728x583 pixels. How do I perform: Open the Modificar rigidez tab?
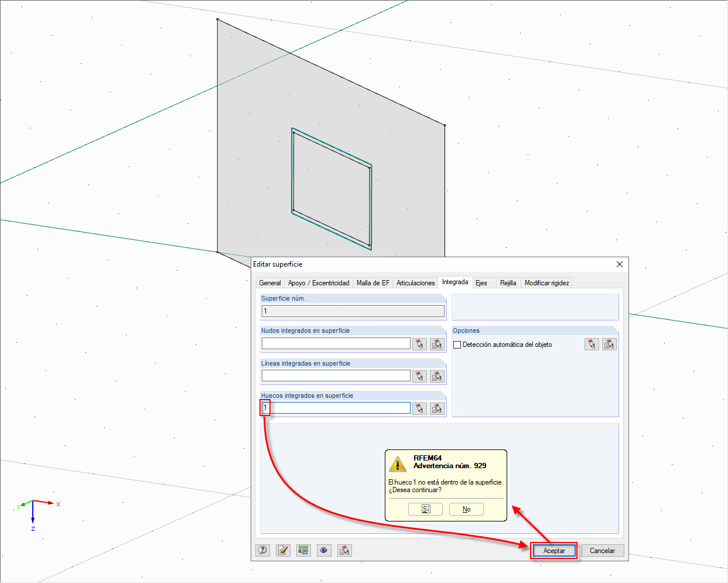pyautogui.click(x=546, y=283)
